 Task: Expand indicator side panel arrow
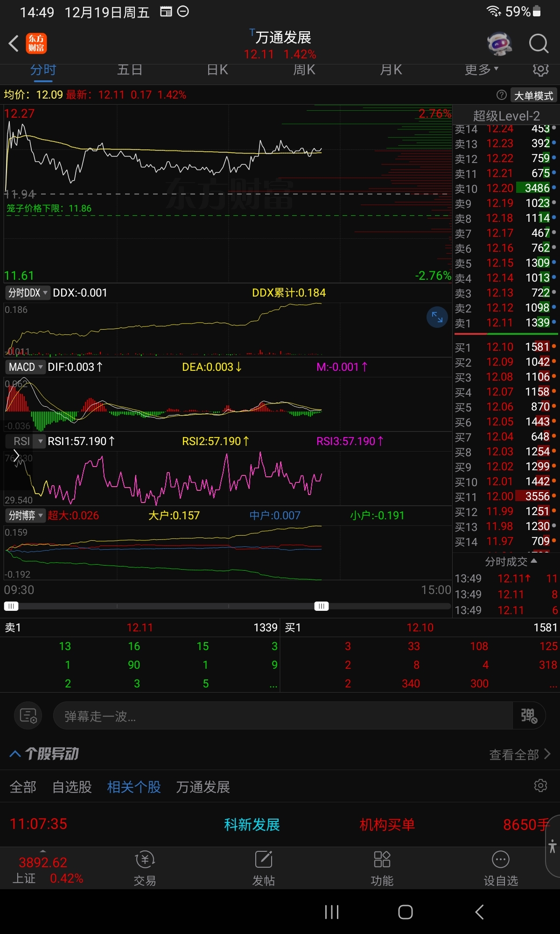(x=16, y=455)
